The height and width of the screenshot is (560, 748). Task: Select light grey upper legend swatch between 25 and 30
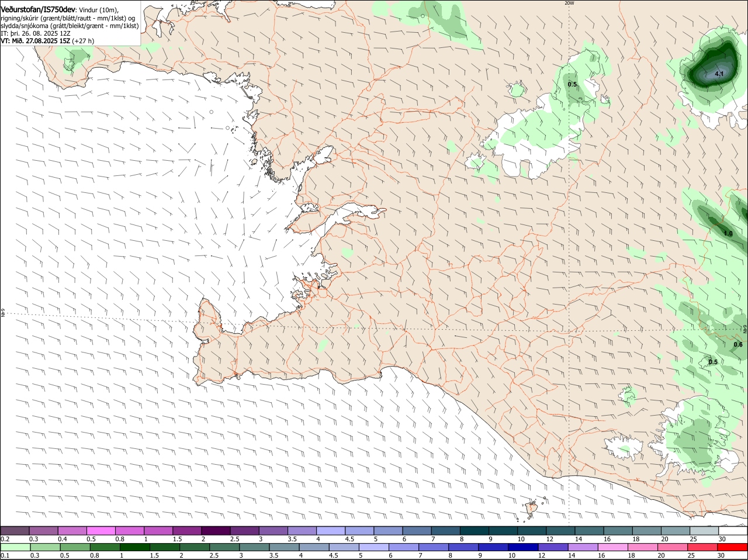tap(703, 530)
